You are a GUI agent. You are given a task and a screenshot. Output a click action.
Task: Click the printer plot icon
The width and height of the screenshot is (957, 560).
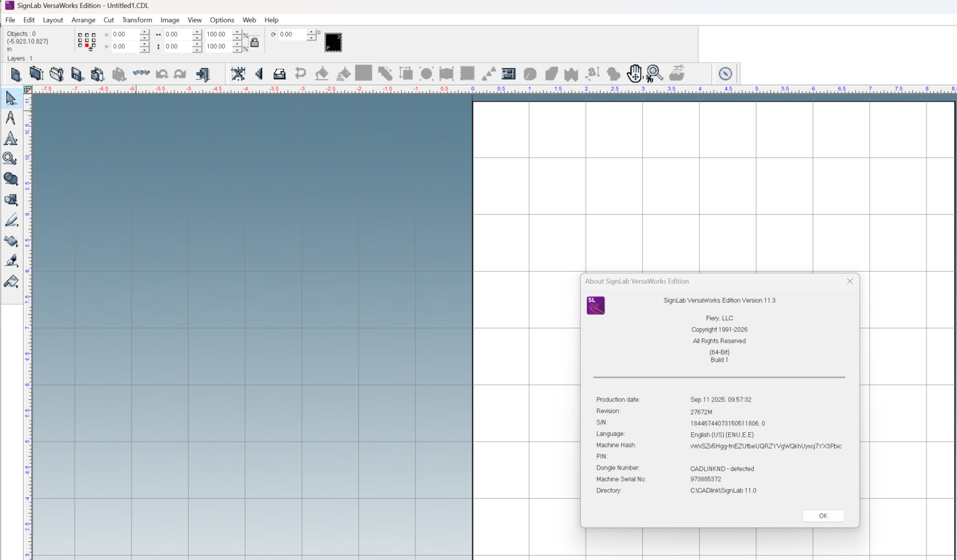(x=279, y=74)
